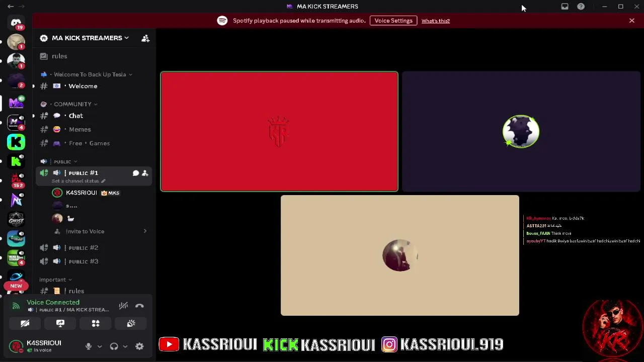Viewport: 644px width, 362px height.
Task: Click the invite people icon beside server name
Action: point(145,38)
